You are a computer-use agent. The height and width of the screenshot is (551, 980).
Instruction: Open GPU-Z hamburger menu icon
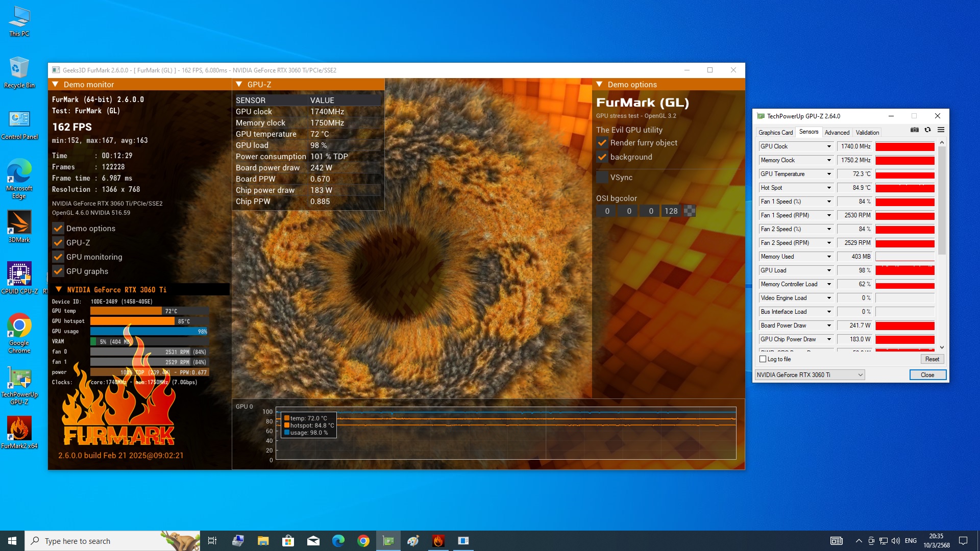941,130
